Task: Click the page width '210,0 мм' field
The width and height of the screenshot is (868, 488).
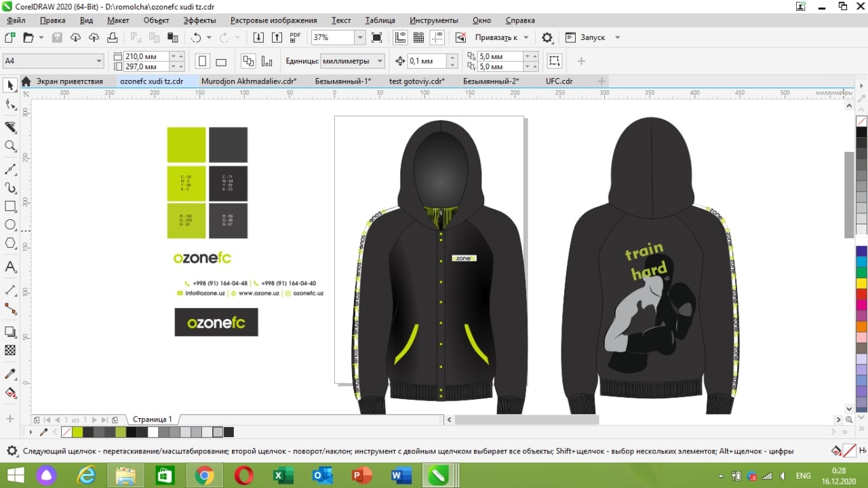Action: (146, 56)
